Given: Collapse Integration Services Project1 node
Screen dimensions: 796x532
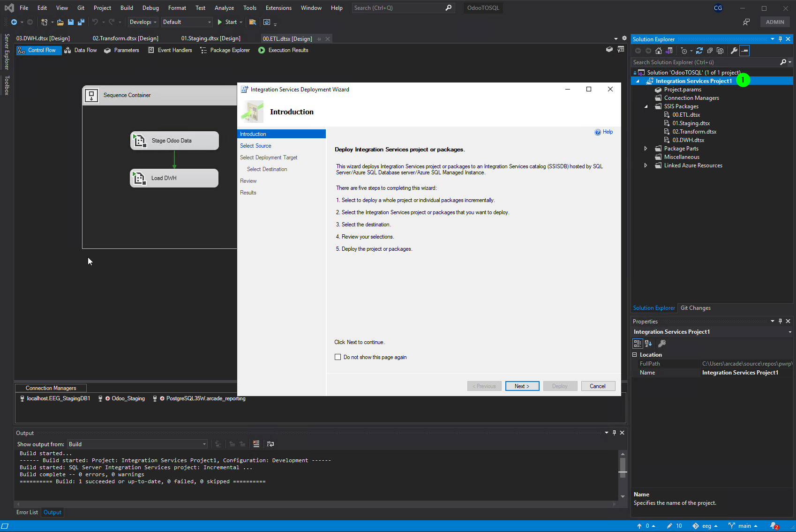Looking at the screenshot, I should [638, 81].
